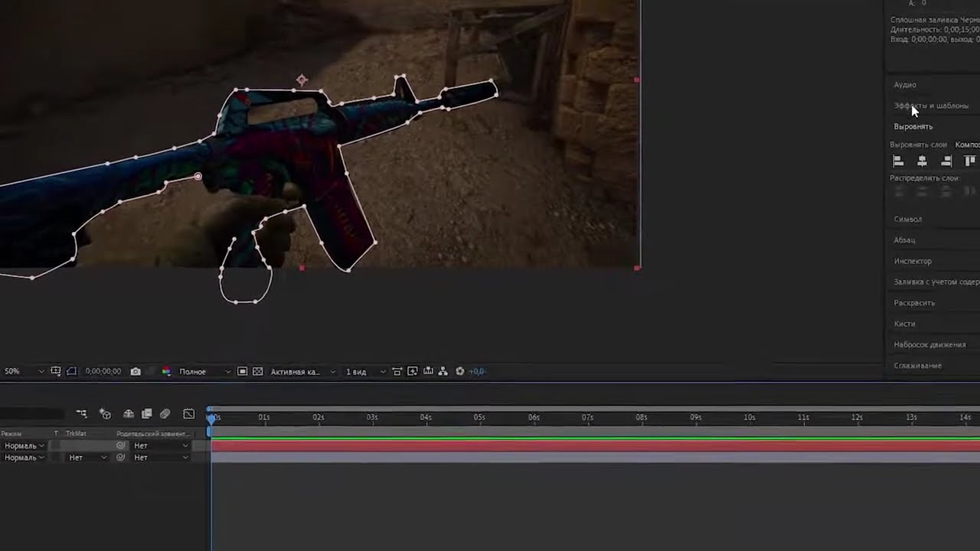This screenshot has height=551, width=980.
Task: Click the align horizontal centers icon
Action: click(922, 161)
